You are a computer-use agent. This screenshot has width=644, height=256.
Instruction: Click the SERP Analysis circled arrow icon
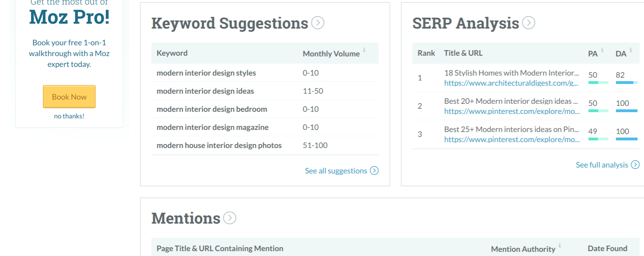tap(528, 23)
